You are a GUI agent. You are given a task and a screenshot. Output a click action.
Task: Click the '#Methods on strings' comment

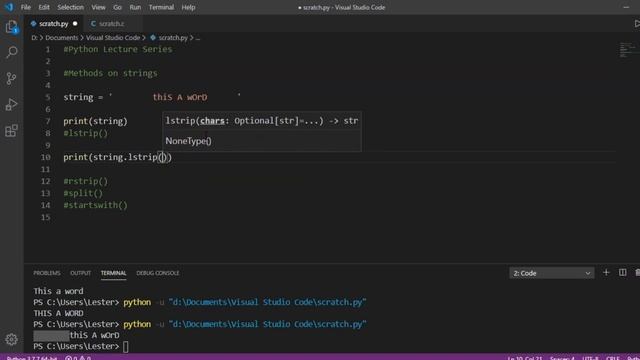point(110,73)
